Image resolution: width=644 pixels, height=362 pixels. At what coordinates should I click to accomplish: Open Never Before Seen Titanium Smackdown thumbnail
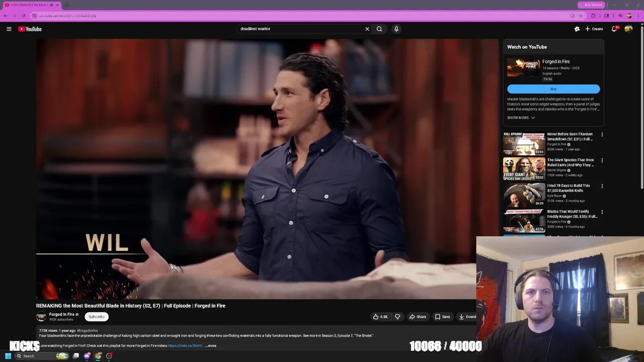coord(524,143)
